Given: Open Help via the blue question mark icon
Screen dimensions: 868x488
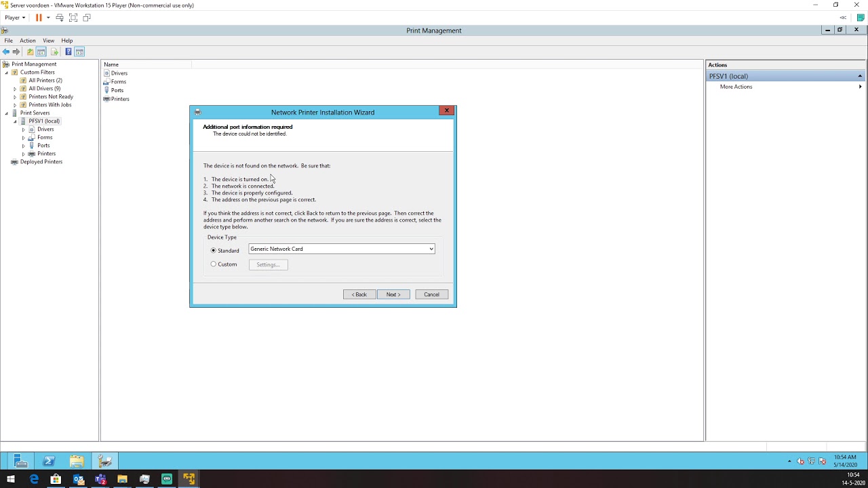Looking at the screenshot, I should point(68,52).
